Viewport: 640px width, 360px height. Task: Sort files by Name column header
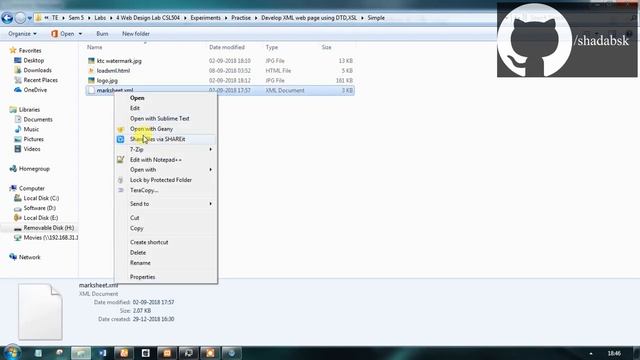coord(94,47)
